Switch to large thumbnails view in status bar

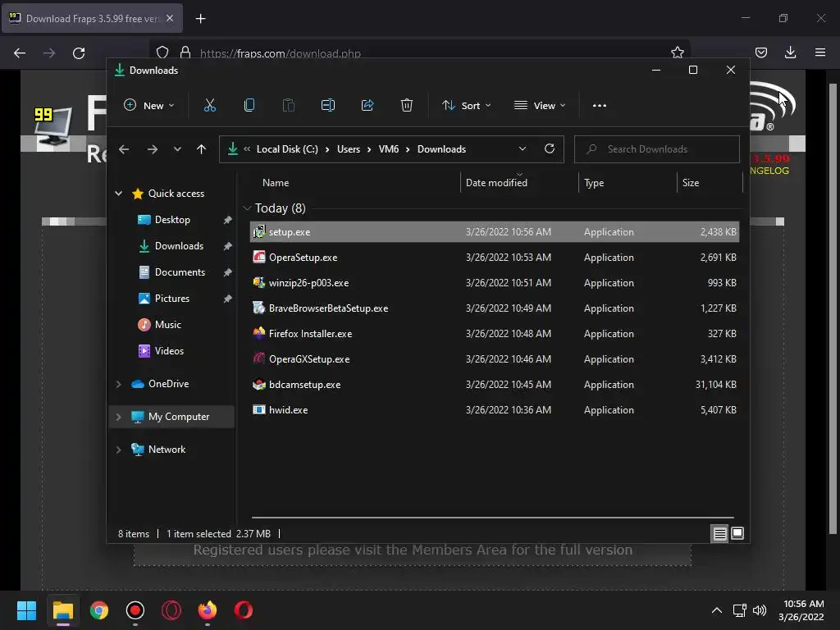(737, 533)
